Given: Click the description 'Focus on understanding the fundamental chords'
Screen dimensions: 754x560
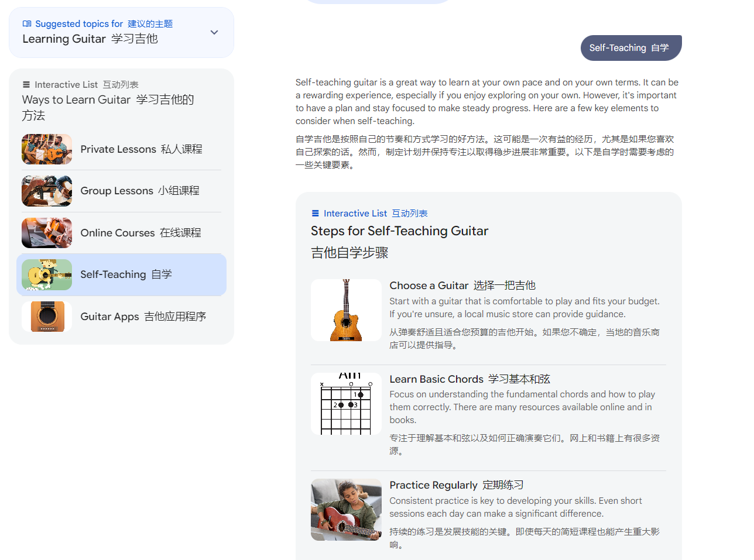Looking at the screenshot, I should (x=522, y=407).
